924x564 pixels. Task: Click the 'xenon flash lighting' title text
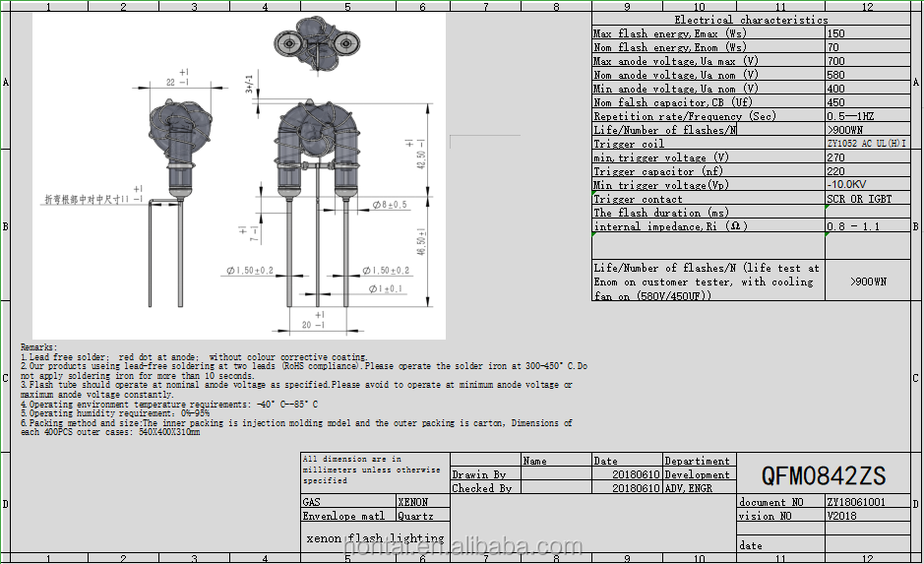pyautogui.click(x=375, y=538)
